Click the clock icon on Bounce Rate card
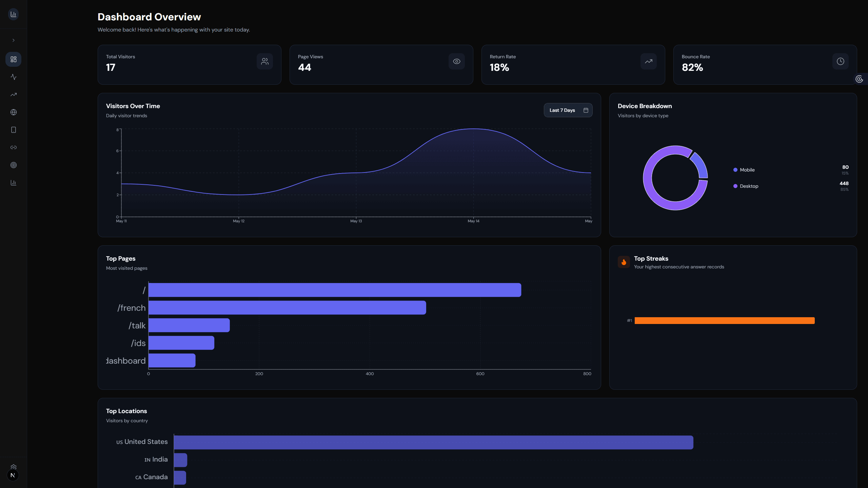This screenshot has width=868, height=488. coord(841,61)
